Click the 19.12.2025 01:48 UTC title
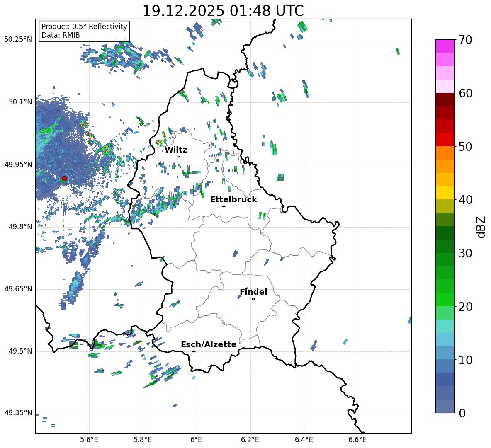 (x=223, y=11)
